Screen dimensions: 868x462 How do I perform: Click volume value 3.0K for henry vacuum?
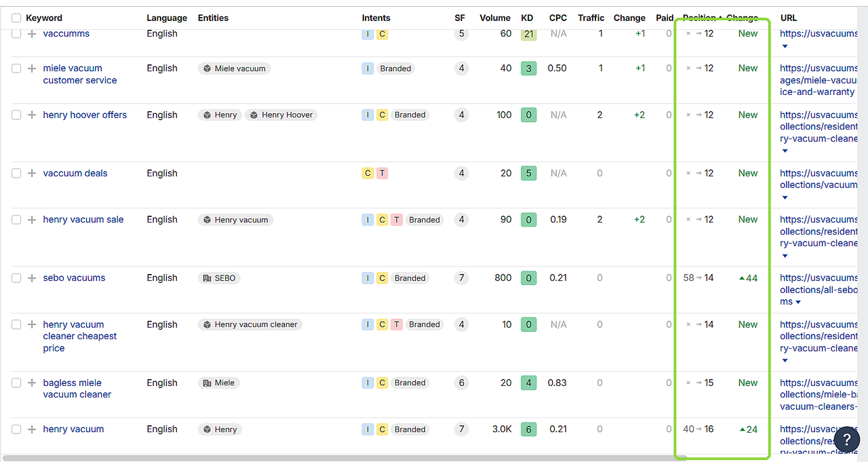(502, 429)
